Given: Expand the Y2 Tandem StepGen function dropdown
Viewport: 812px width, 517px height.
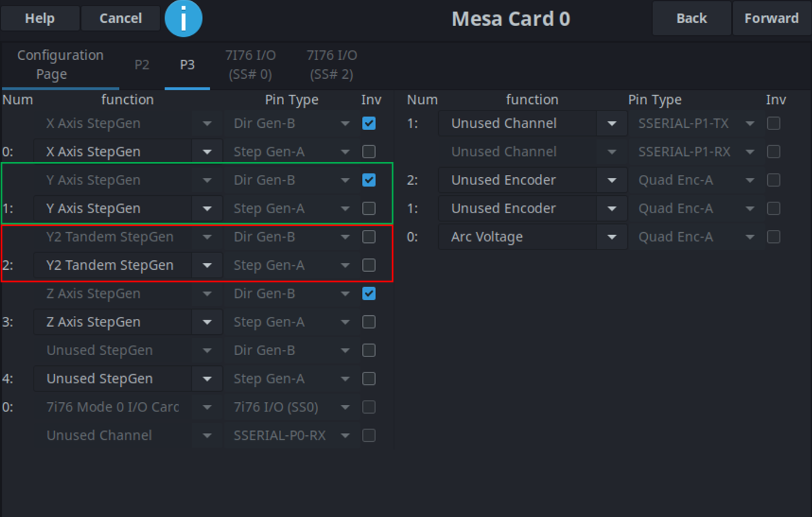Looking at the screenshot, I should tap(128, 265).
